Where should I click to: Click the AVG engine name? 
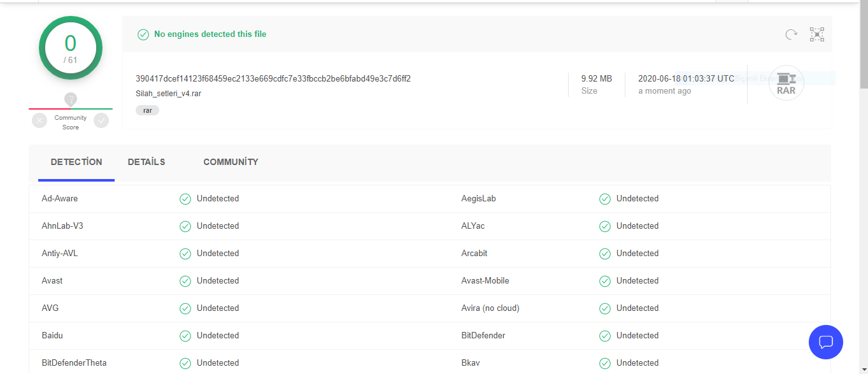click(50, 308)
